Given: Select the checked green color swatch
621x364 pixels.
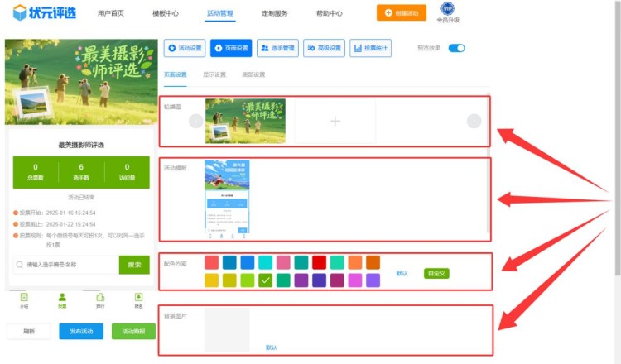Looking at the screenshot, I should tap(265, 280).
